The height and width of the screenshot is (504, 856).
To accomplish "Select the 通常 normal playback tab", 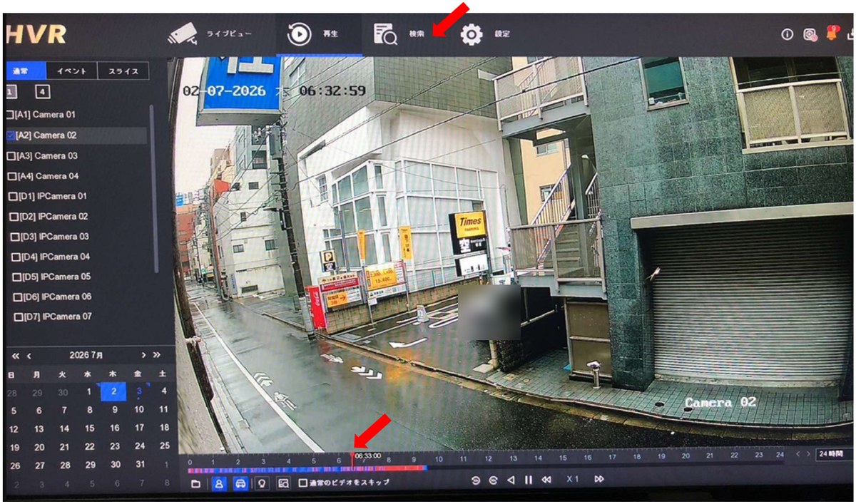I will [26, 71].
